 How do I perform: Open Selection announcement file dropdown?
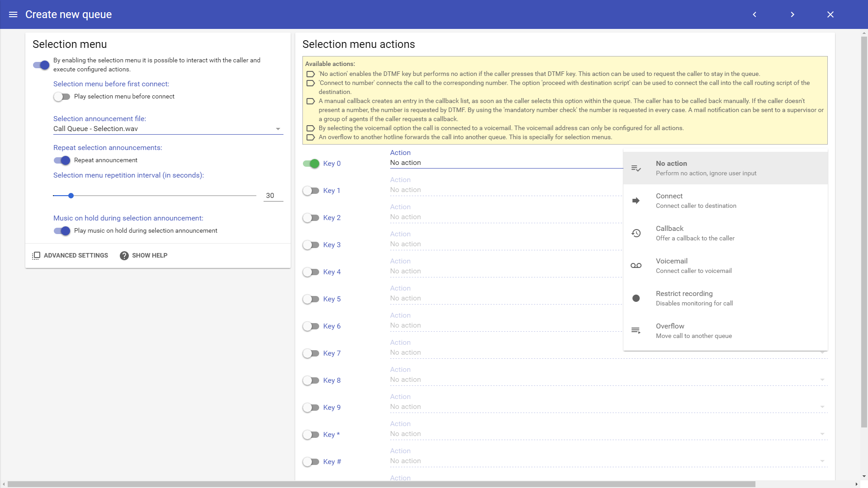pyautogui.click(x=168, y=129)
